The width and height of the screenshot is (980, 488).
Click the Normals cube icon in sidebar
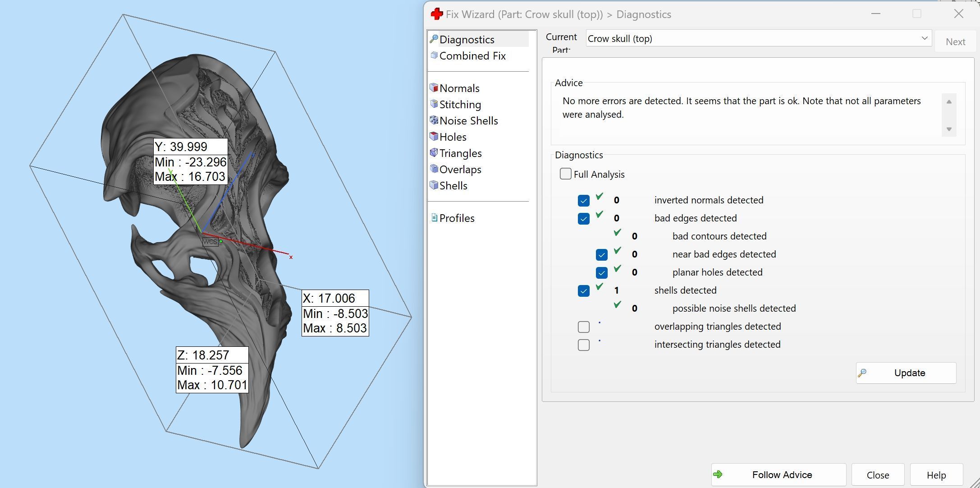434,87
